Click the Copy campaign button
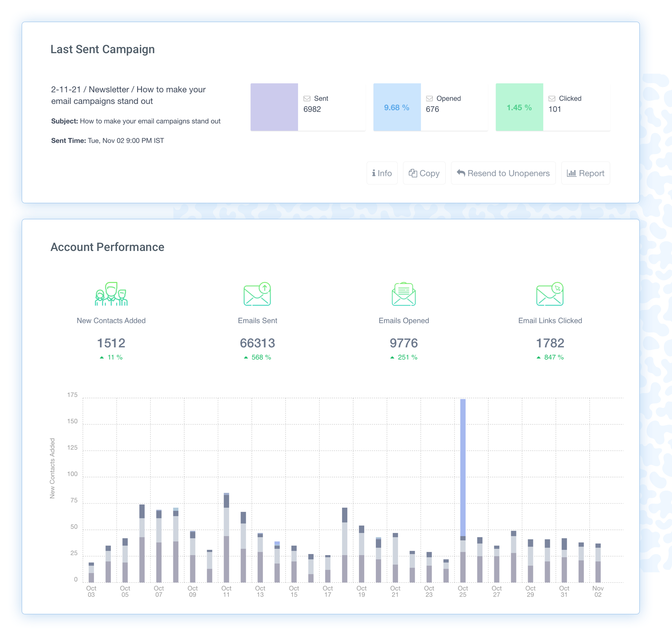672x636 pixels. (424, 173)
